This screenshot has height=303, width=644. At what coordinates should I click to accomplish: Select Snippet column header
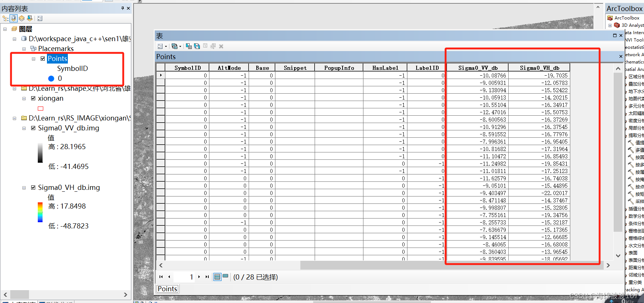coord(295,68)
